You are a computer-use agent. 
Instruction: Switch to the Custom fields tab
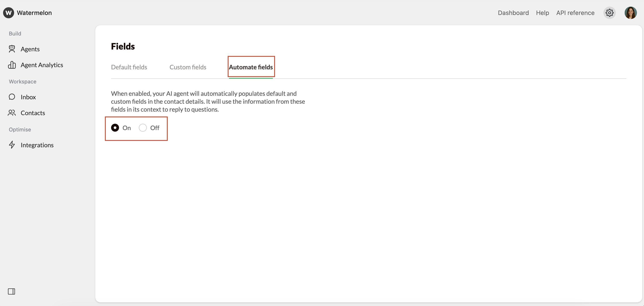pos(188,67)
